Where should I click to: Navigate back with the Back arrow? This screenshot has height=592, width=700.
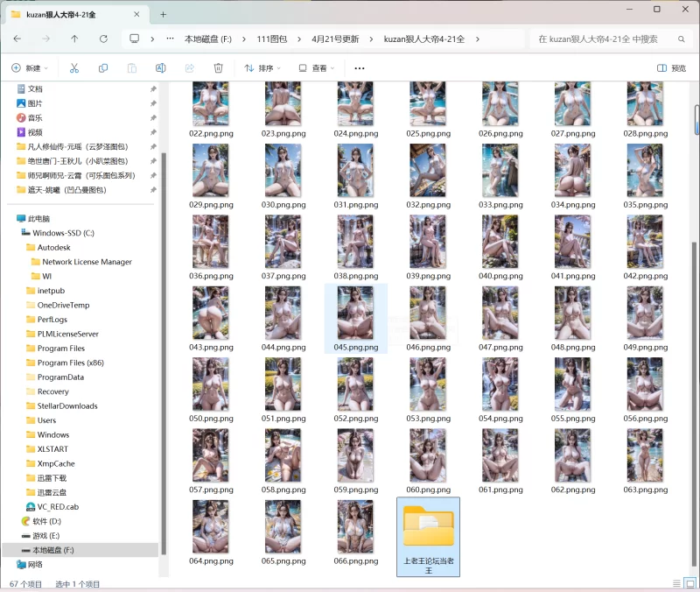point(17,39)
